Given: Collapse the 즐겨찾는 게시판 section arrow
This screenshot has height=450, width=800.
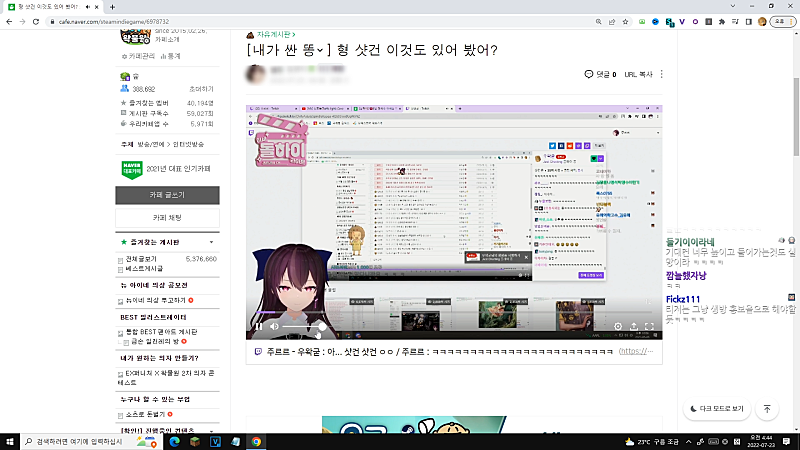Looking at the screenshot, I should pyautogui.click(x=211, y=242).
